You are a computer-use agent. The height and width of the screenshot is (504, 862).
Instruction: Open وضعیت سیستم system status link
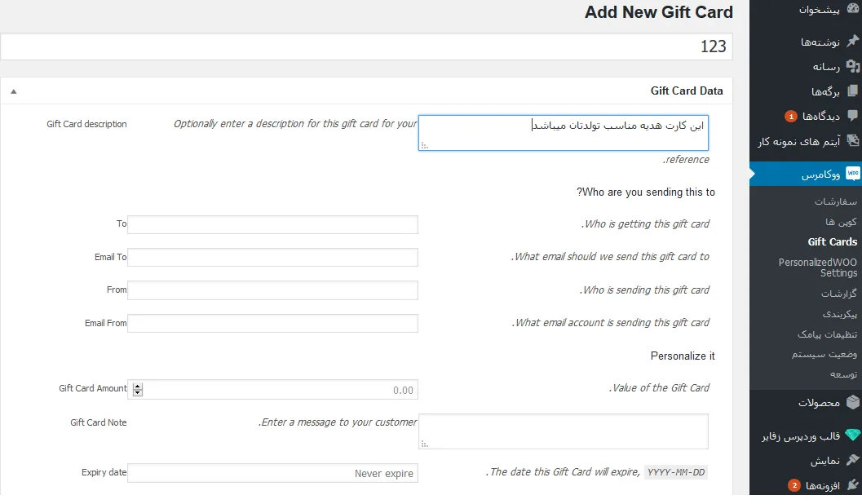(824, 355)
